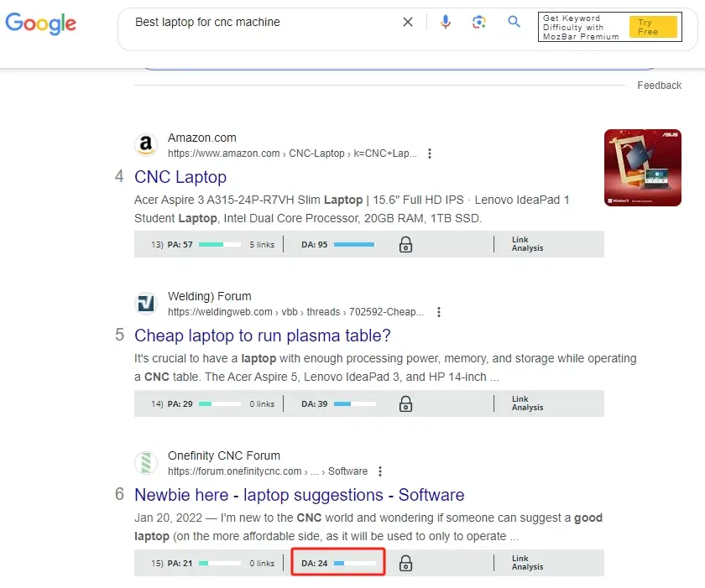Click the Onefinity CNC Forum site name
The image size is (705, 588).
coord(224,455)
